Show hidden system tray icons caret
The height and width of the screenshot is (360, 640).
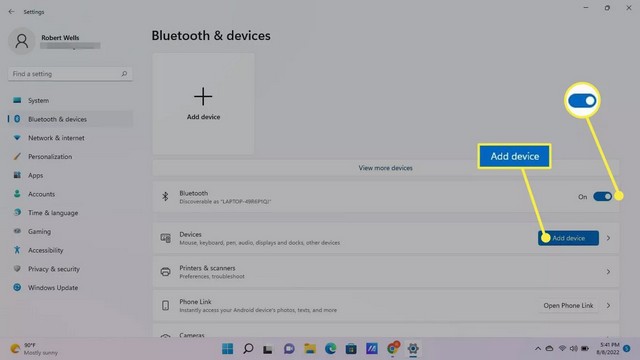(538, 349)
